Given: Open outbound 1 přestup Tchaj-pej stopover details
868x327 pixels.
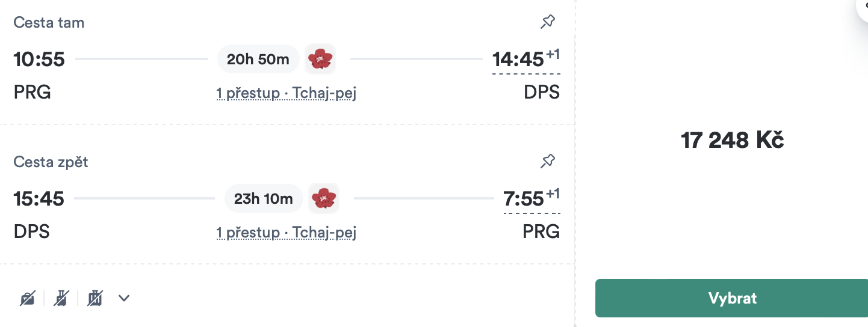Looking at the screenshot, I should (x=287, y=94).
